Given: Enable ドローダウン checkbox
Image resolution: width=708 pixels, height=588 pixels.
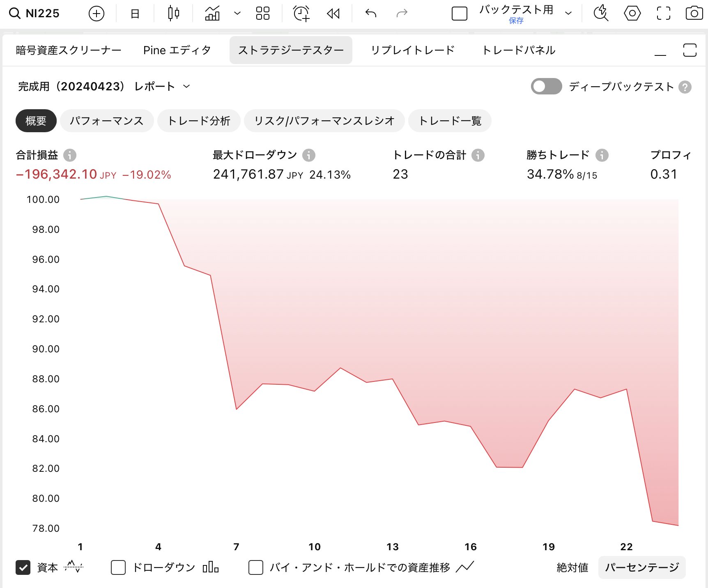Looking at the screenshot, I should (x=118, y=567).
